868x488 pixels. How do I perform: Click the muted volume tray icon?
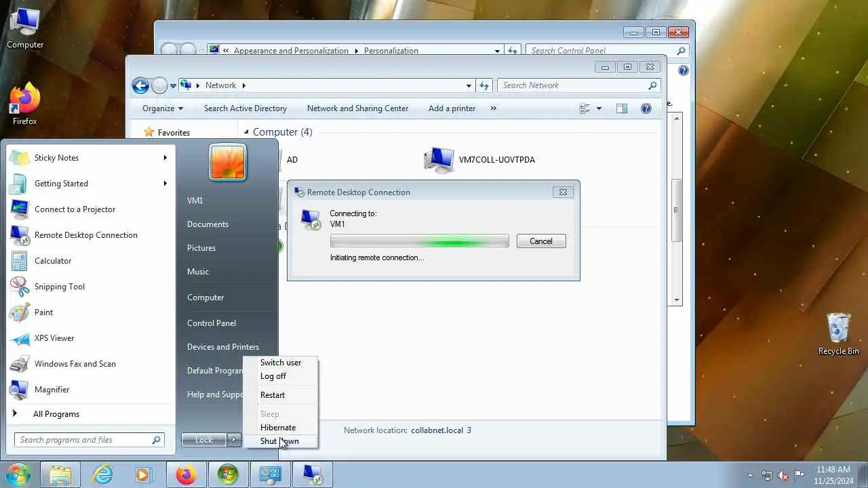coord(783,475)
